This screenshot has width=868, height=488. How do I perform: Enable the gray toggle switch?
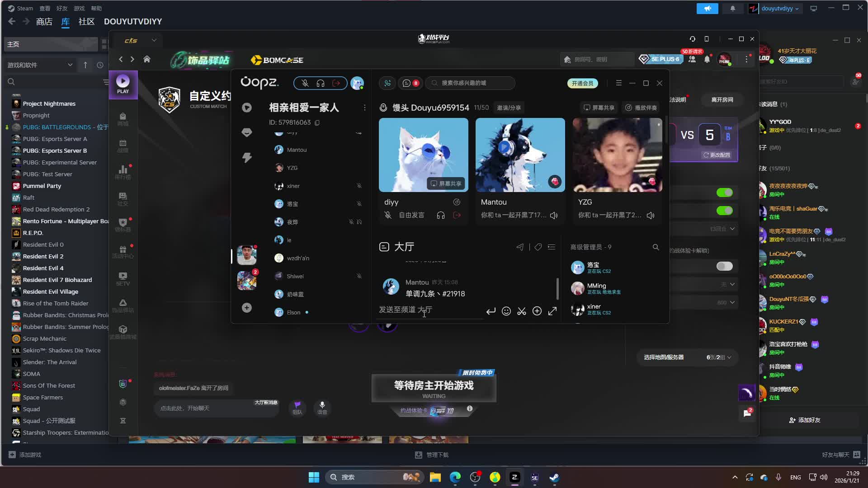(724, 266)
